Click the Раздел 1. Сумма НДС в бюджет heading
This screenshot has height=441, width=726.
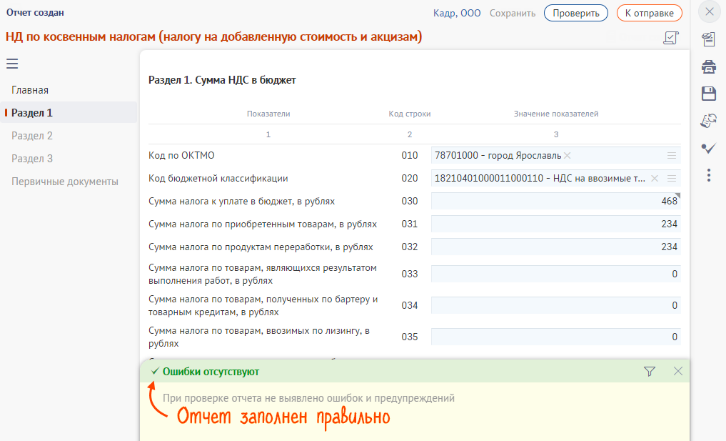222,80
